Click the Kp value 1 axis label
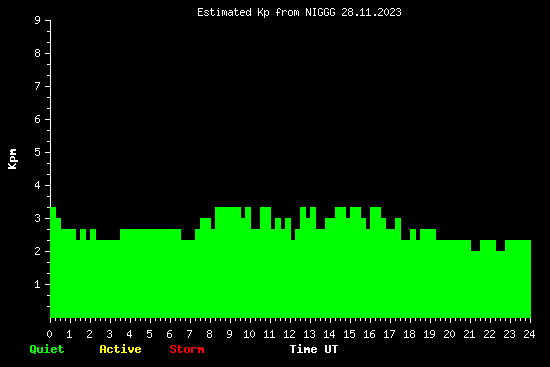Viewport: 550px width, 367px height. pos(38,284)
